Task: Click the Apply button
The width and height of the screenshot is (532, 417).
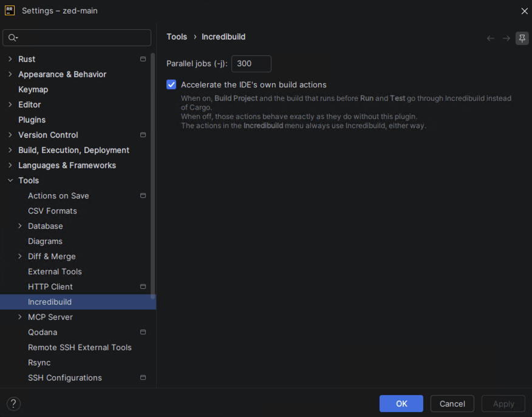Action: click(503, 404)
